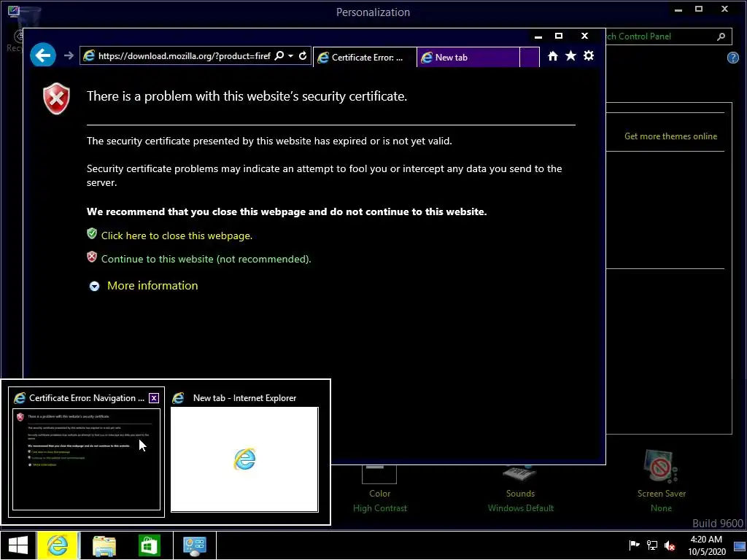Open Color High Contrast setting in Personalization
The height and width of the screenshot is (560, 747).
pos(379,500)
